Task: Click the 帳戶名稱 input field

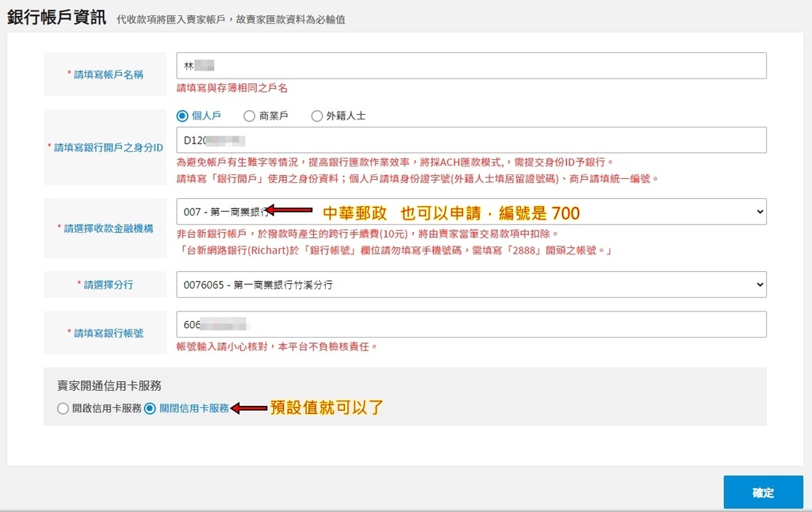Action: (x=471, y=66)
